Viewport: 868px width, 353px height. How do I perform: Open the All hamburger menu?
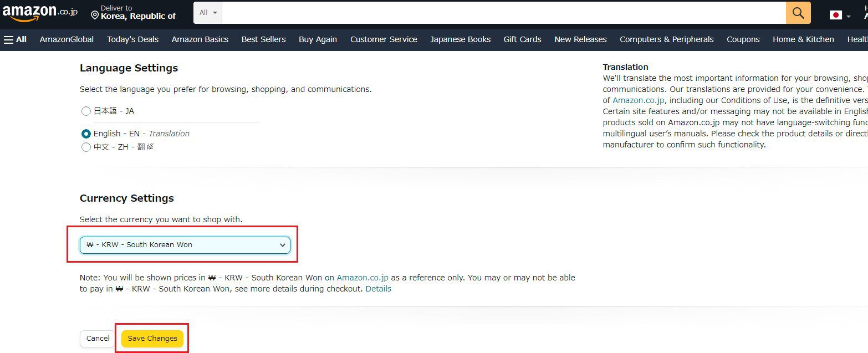point(15,39)
